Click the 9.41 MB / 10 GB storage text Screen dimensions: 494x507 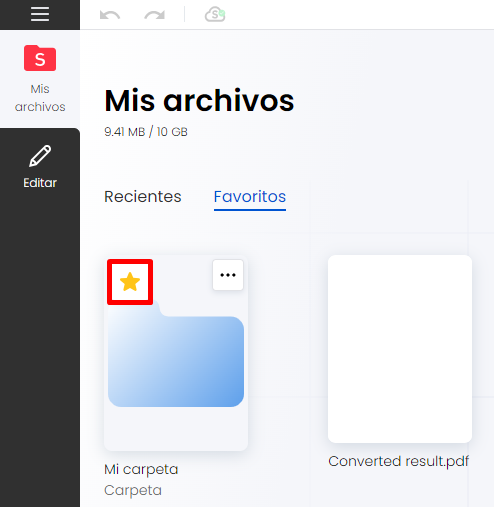click(146, 132)
